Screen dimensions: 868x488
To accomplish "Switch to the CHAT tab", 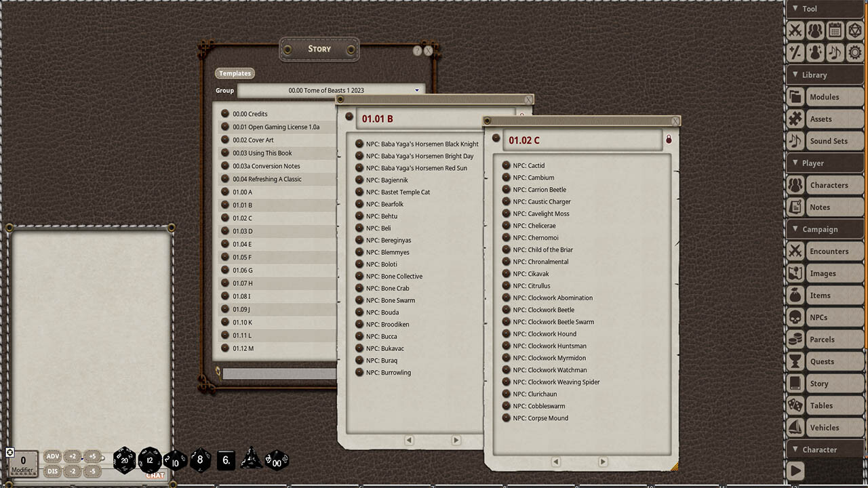I will [155, 475].
